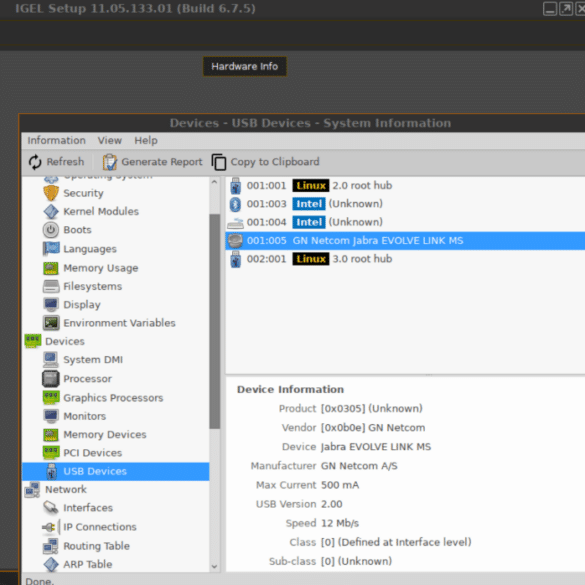Viewport: 585px width, 585px height.
Task: Click the keyboard icon of device 001:004
Action: (235, 223)
